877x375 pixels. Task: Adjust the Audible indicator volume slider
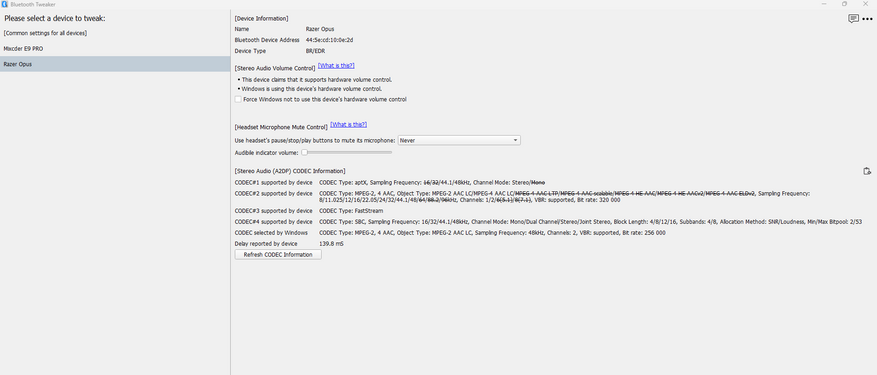click(347, 152)
